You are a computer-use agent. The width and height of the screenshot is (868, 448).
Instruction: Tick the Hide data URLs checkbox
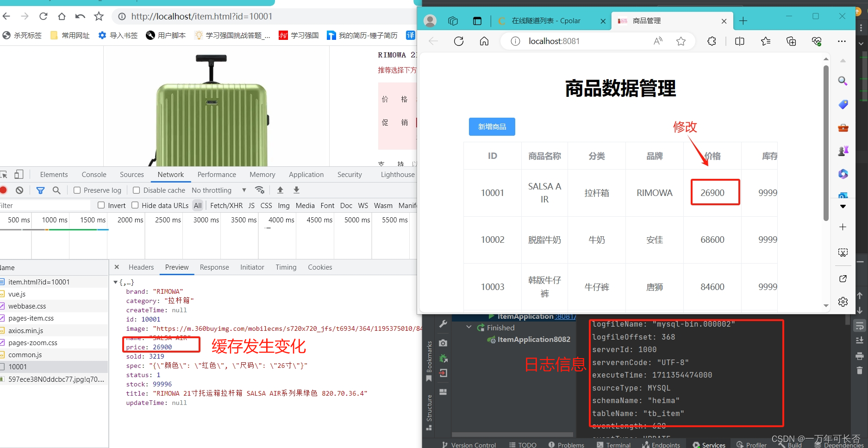click(135, 205)
